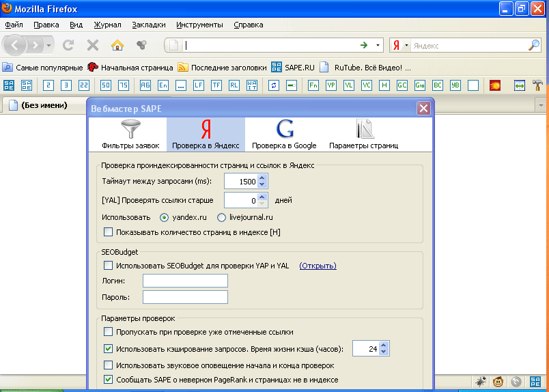Open the 'Журнал' menu
Screen dimensions: 549x392
107,25
